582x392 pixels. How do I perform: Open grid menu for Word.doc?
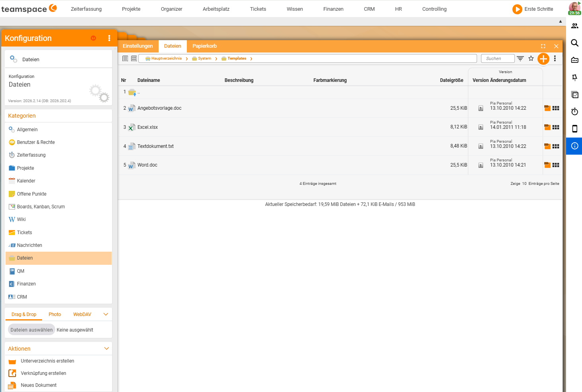tap(556, 165)
